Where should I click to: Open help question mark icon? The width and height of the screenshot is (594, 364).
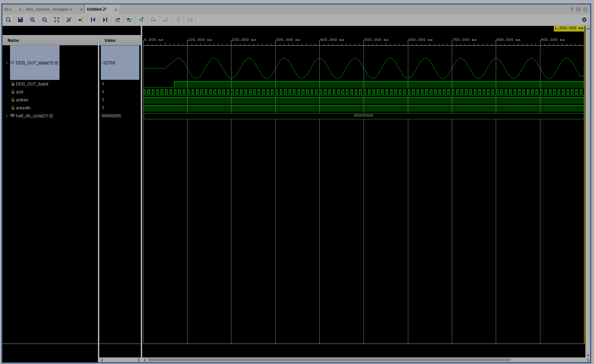tap(572, 9)
